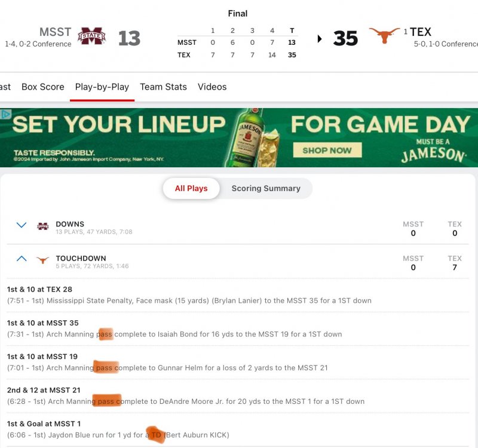The height and width of the screenshot is (448, 478).
Task: Expand the DOWNS drive chevron
Action: pos(22,225)
